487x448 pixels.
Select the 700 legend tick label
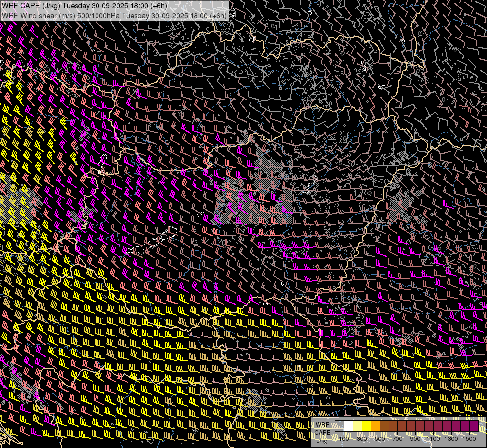tap(397, 439)
